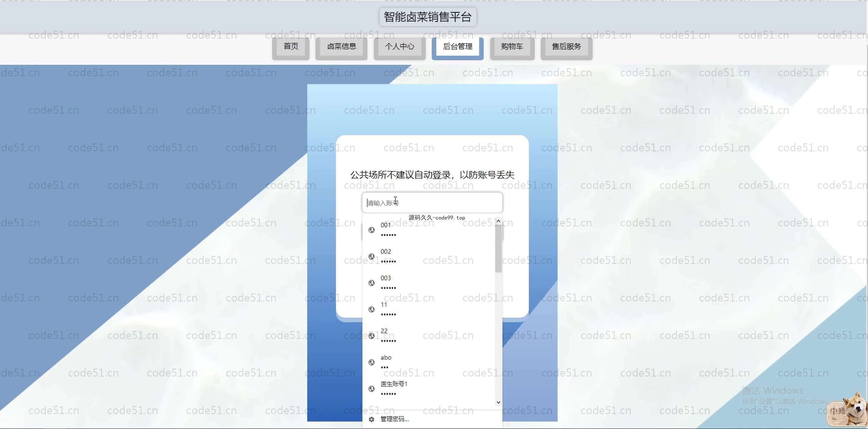Screen dimensions: 868x429
Task: Pick saved account 11 from suggestions
Action: coord(429,309)
